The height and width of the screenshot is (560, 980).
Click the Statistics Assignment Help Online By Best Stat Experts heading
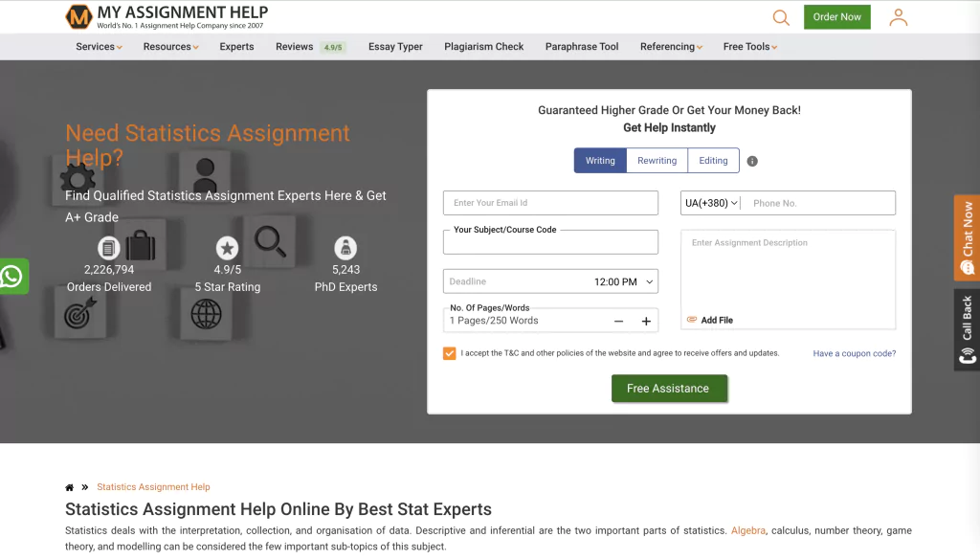[x=278, y=509]
